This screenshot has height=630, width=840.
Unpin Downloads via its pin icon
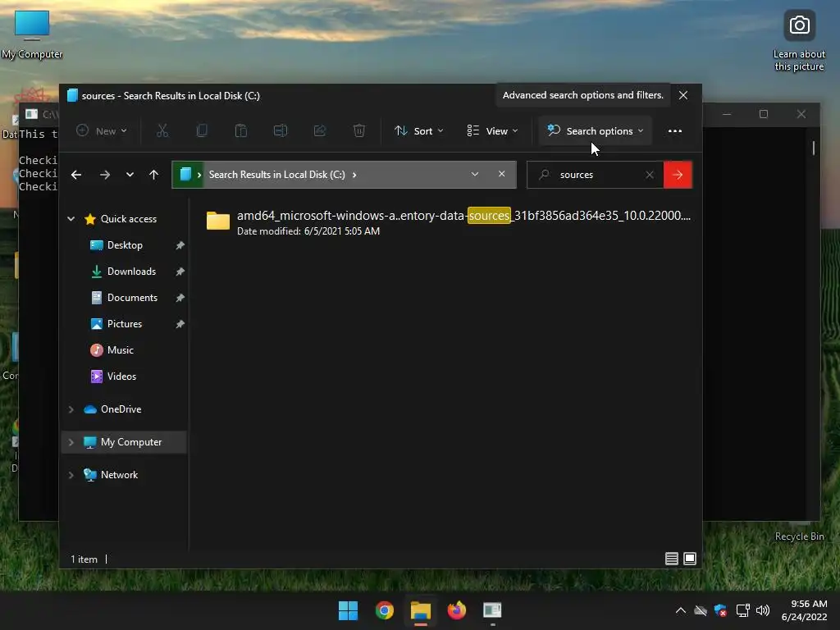pos(180,271)
